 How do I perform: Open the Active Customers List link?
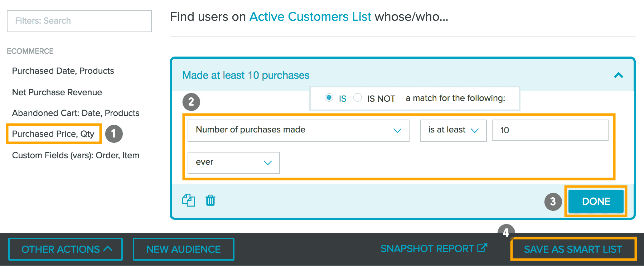pyautogui.click(x=310, y=17)
